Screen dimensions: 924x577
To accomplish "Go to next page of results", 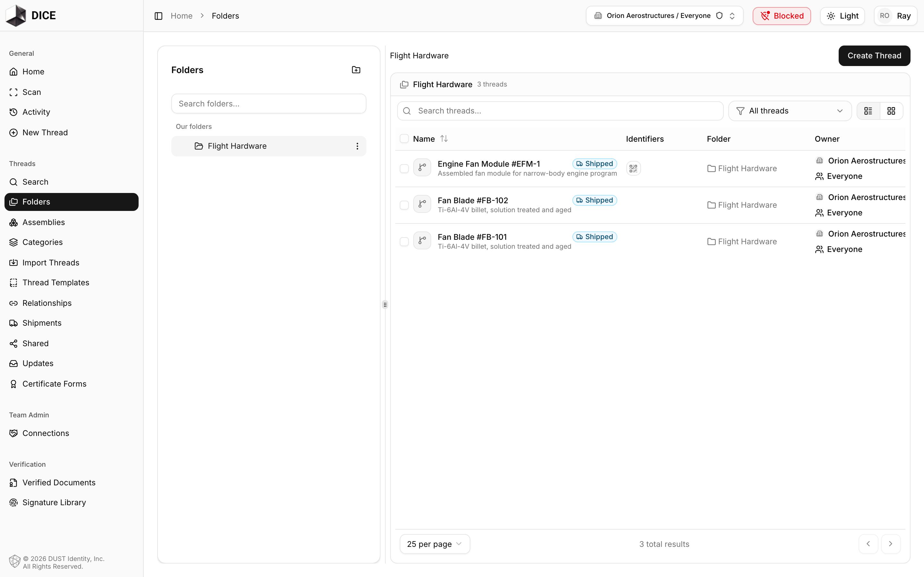I will pyautogui.click(x=891, y=544).
